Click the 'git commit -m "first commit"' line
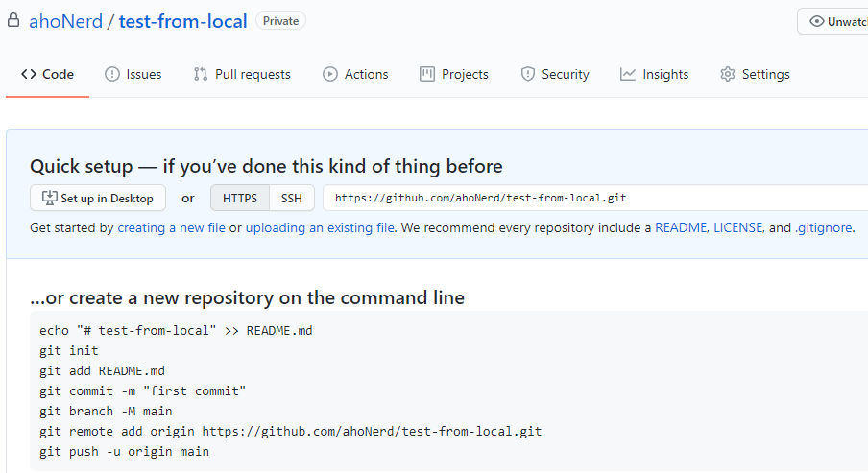The width and height of the screenshot is (868, 473). coord(142,391)
